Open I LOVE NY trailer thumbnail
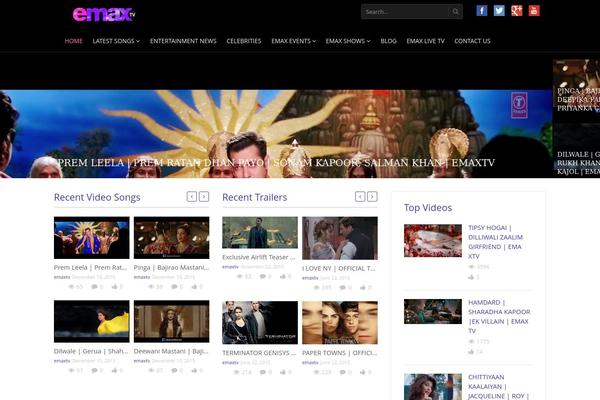Screen dimensions: 600x400 (x=340, y=238)
